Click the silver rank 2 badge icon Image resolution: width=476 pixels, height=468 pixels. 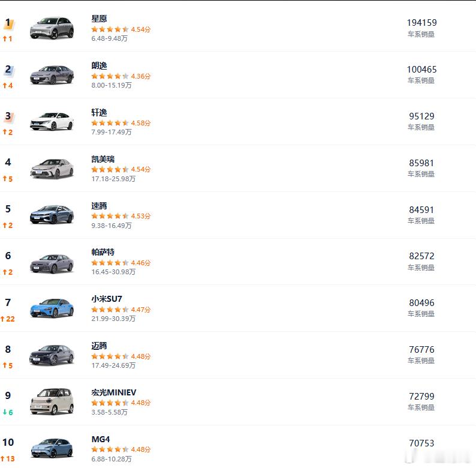pyautogui.click(x=8, y=70)
